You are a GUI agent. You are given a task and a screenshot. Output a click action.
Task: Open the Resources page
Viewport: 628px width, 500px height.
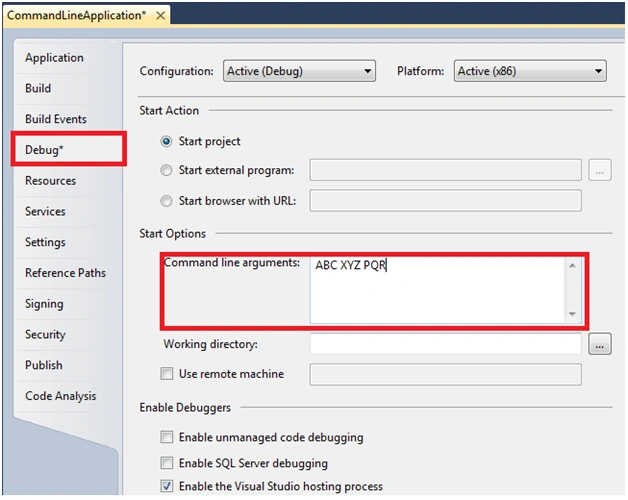pyautogui.click(x=50, y=181)
